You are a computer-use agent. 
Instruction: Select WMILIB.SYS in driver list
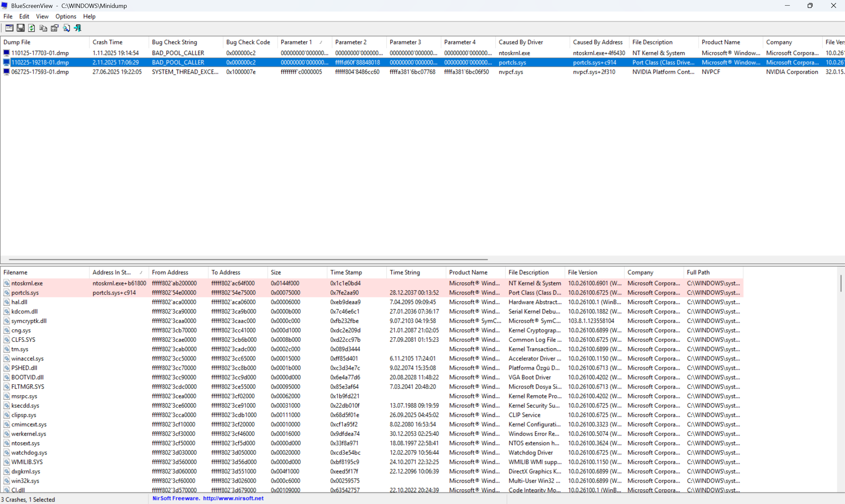tap(27, 462)
